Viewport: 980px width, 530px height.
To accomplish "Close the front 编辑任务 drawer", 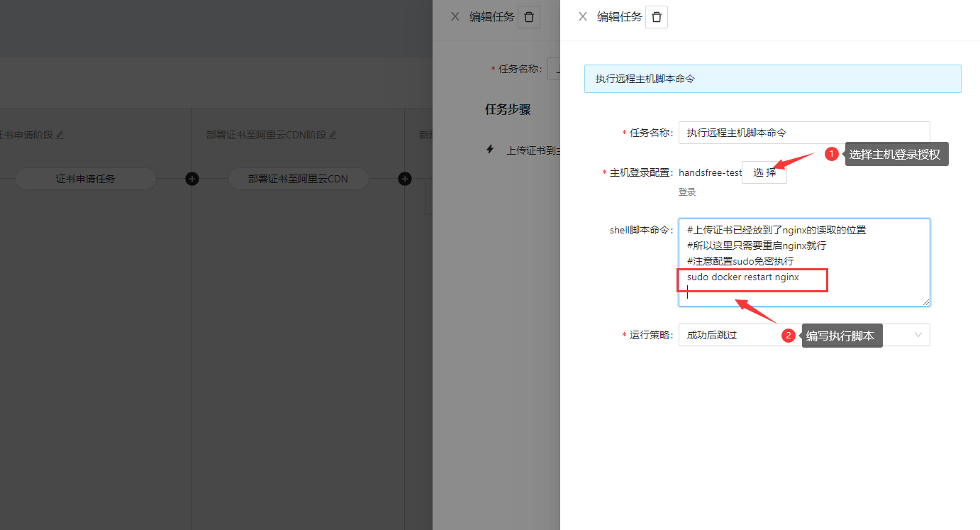I will point(582,17).
